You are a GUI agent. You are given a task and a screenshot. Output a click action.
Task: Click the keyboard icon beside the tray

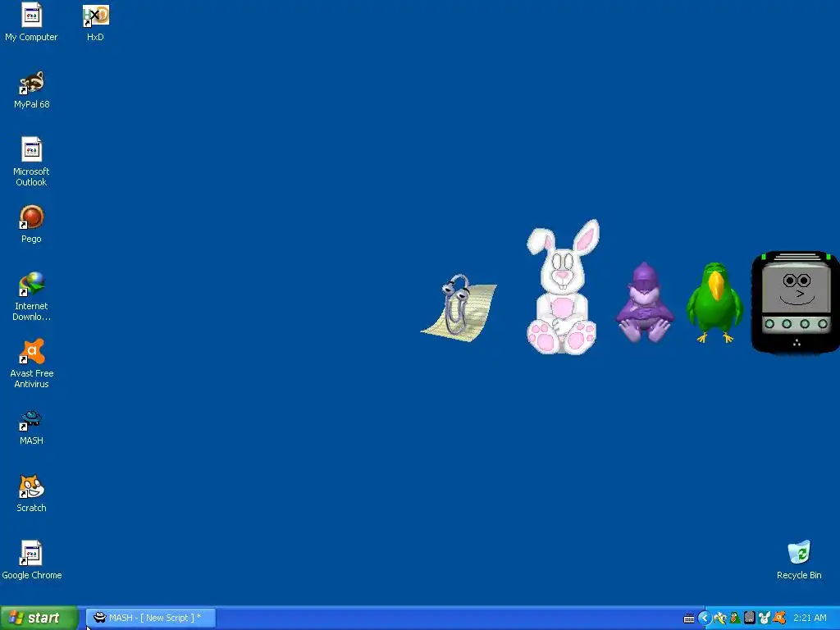click(689, 619)
